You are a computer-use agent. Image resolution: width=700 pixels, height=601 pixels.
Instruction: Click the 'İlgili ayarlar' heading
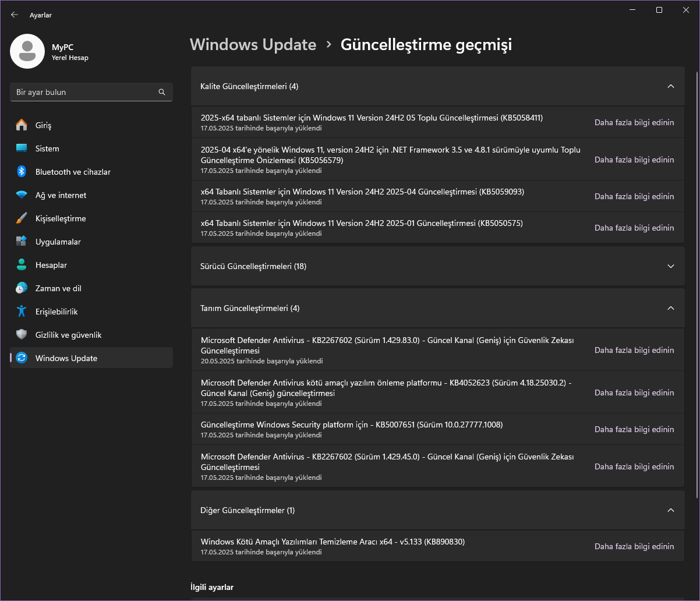[x=212, y=587]
